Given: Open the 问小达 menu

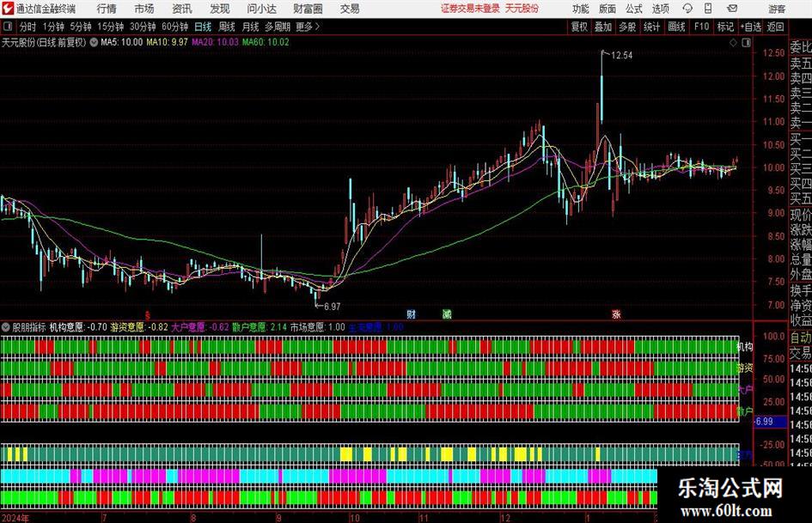Looking at the screenshot, I should [x=261, y=9].
